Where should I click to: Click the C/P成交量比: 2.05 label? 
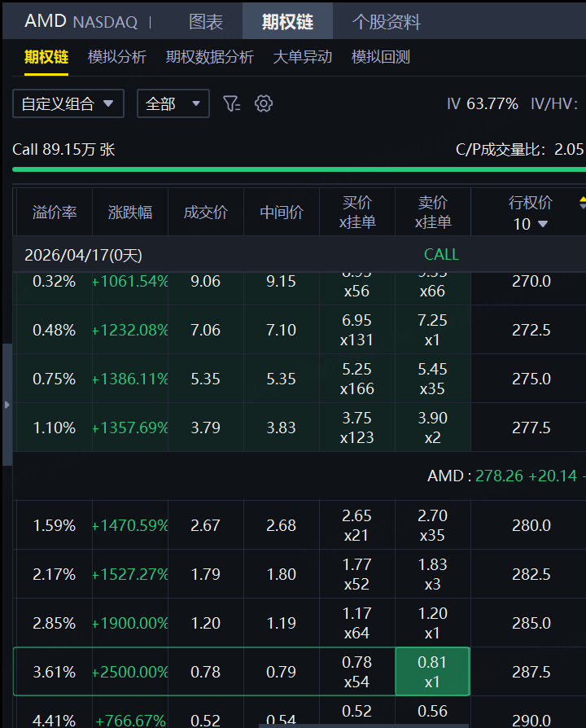[x=519, y=150]
